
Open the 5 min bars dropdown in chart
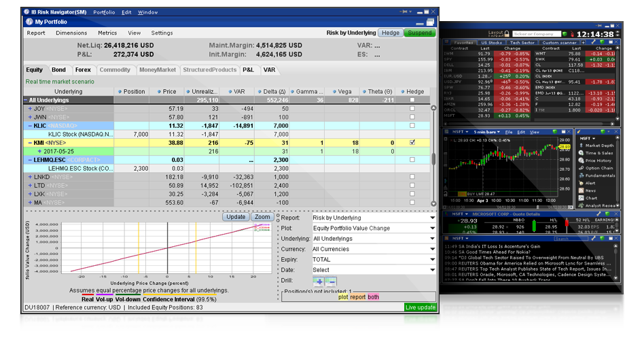[486, 132]
